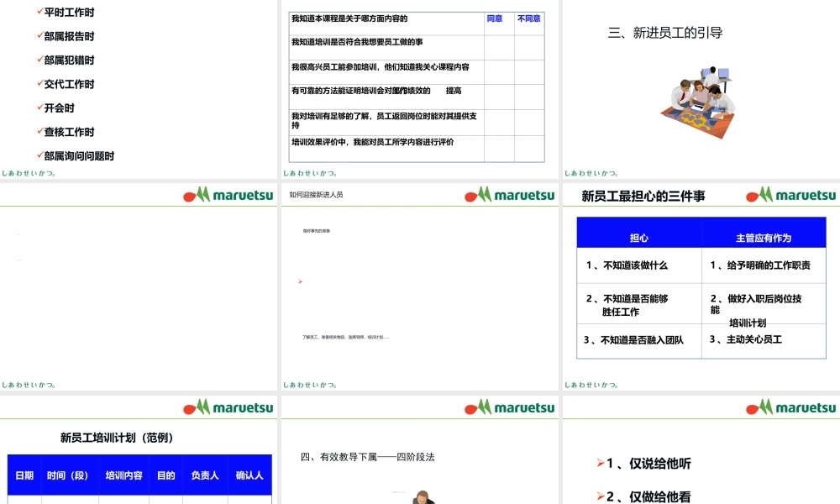840x504 pixels.
Task: Click the 确认人 column header
Action: click(249, 475)
